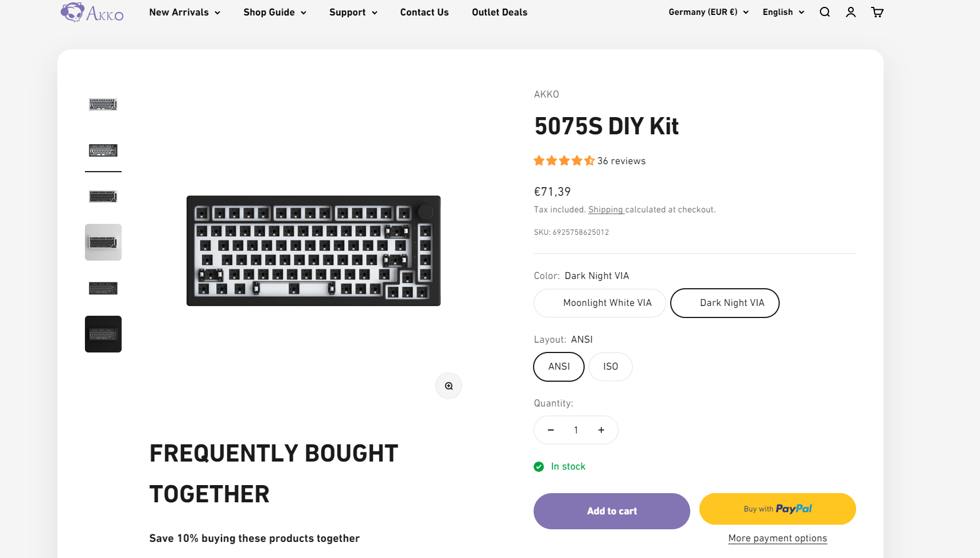980x558 pixels.
Task: Open the account profile icon
Action: (x=851, y=12)
